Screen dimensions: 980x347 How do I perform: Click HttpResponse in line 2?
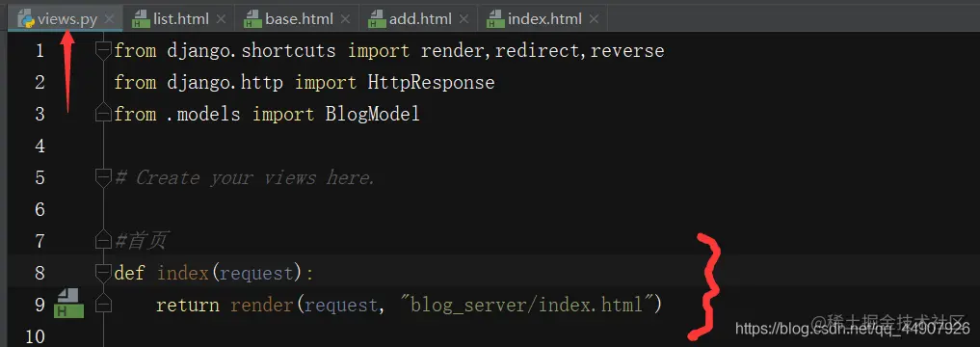click(431, 83)
